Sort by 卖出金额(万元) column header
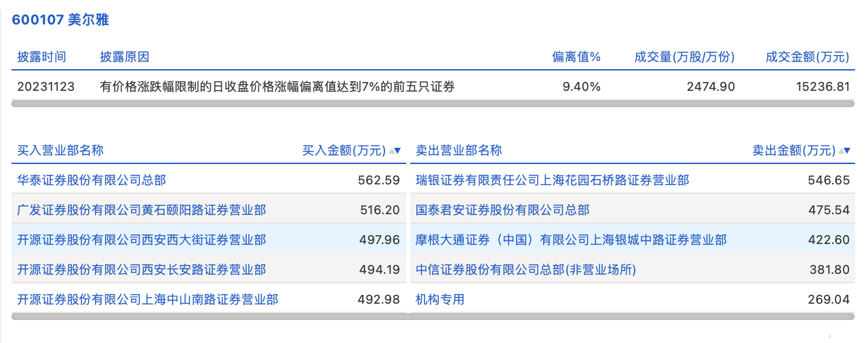Viewport: 868px width, 343px height. click(x=793, y=150)
